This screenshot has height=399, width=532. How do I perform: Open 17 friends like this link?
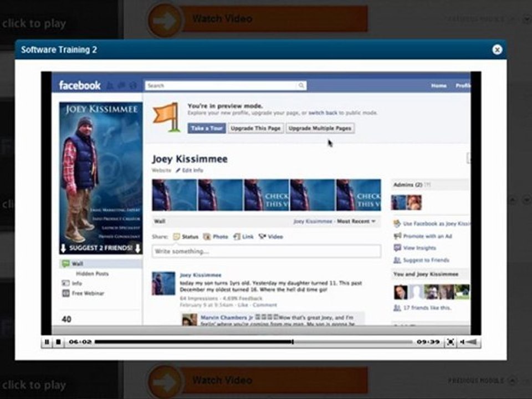coord(422,308)
